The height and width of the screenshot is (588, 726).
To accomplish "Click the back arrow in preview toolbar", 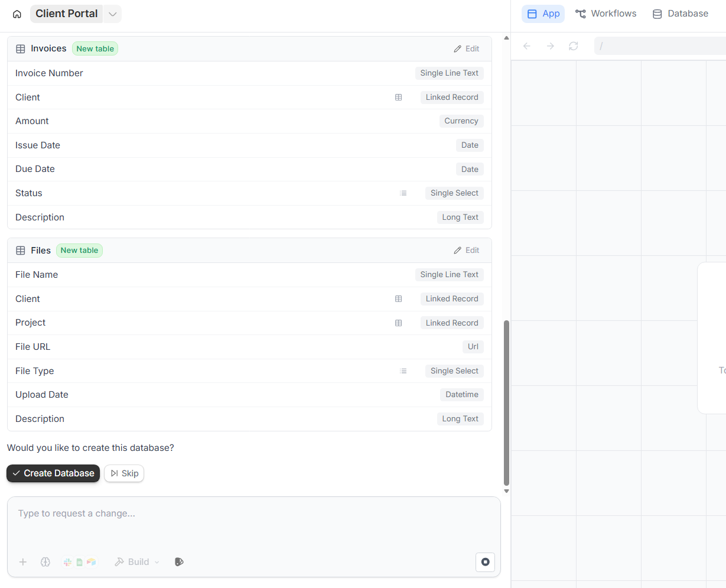I will [527, 46].
